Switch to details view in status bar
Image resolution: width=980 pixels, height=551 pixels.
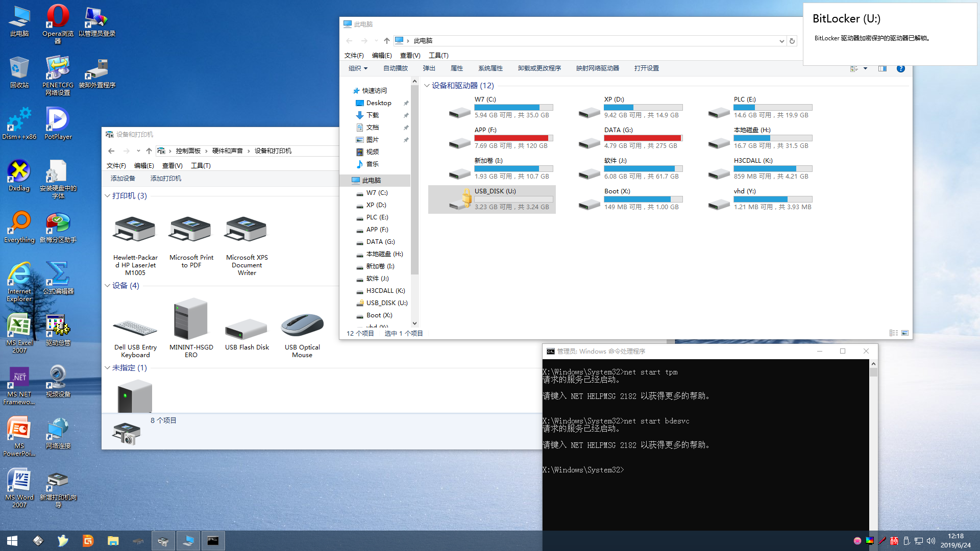click(x=893, y=333)
